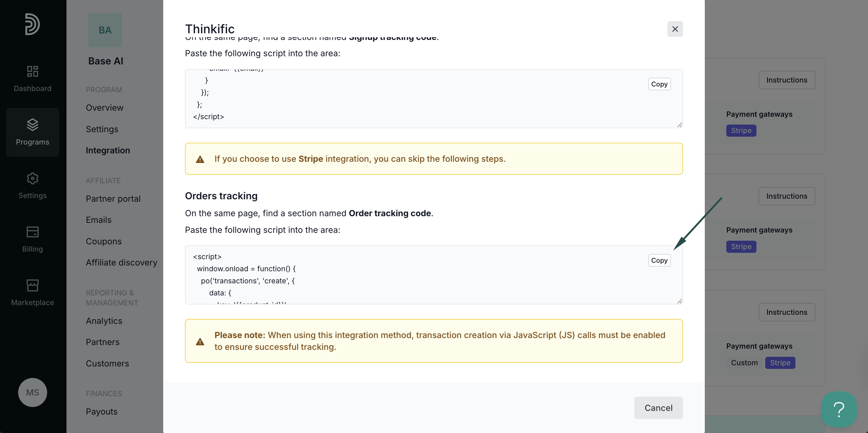Click resize handle of signup script box

coord(680,125)
